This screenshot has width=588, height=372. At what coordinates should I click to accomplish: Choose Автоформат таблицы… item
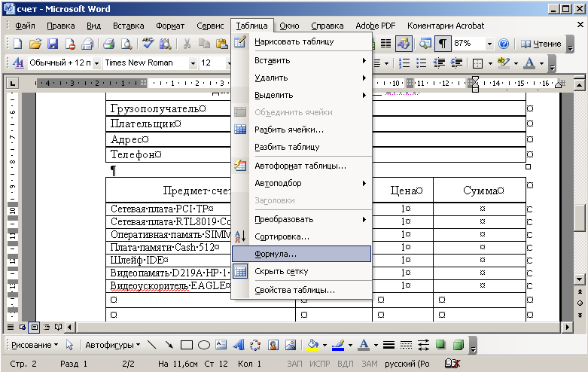click(x=301, y=166)
